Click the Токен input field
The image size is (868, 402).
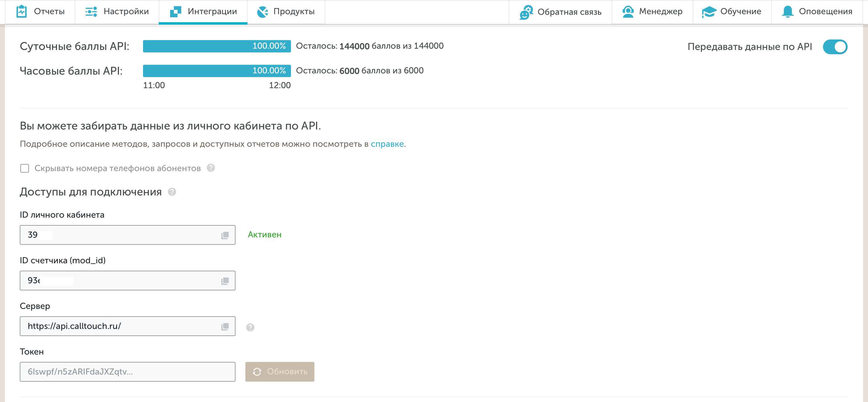[127, 372]
